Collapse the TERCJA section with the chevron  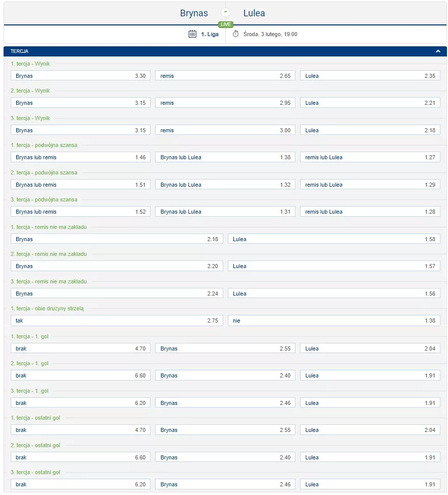(438, 51)
